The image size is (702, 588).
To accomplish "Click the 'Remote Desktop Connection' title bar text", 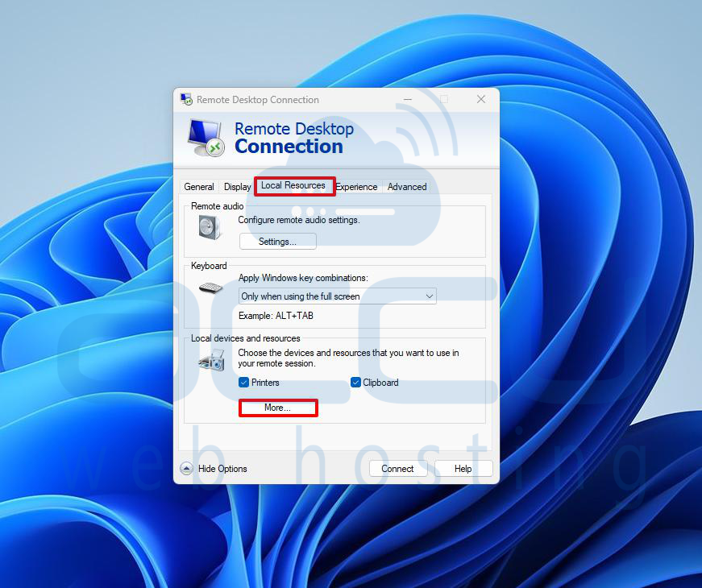I will click(258, 100).
